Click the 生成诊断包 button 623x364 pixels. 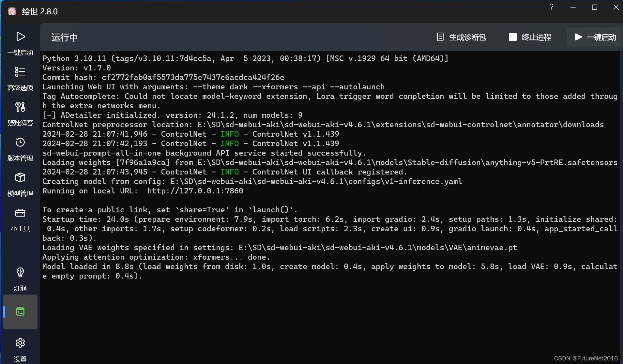click(x=461, y=37)
